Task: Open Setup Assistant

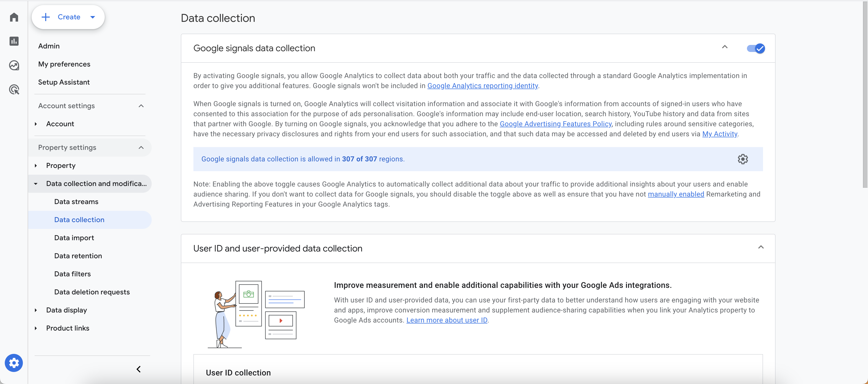Action: (x=64, y=82)
